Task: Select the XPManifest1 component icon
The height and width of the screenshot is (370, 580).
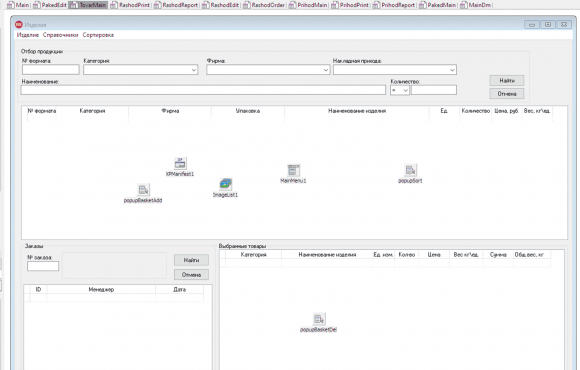Action: 180,164
